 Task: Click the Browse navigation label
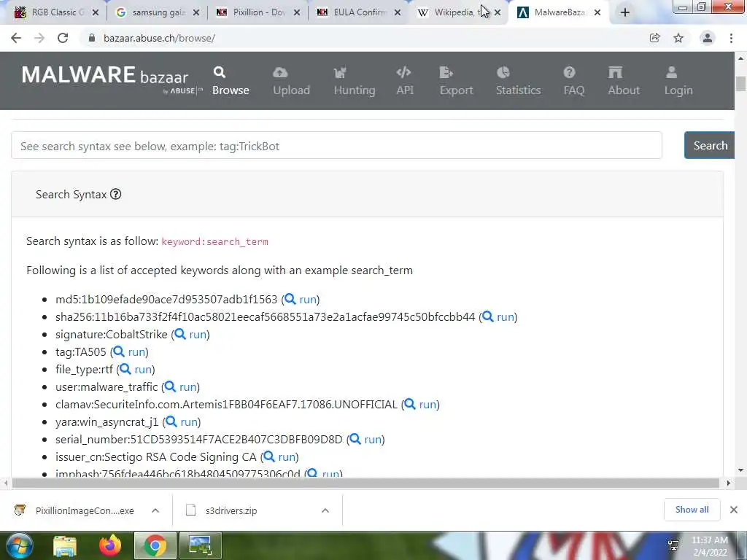coord(231,90)
